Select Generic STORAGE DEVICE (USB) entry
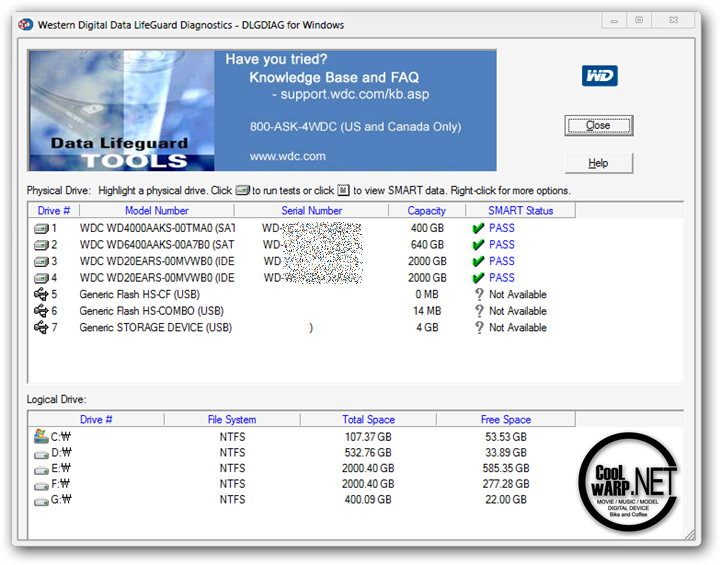This screenshot has width=720, height=565. (156, 328)
